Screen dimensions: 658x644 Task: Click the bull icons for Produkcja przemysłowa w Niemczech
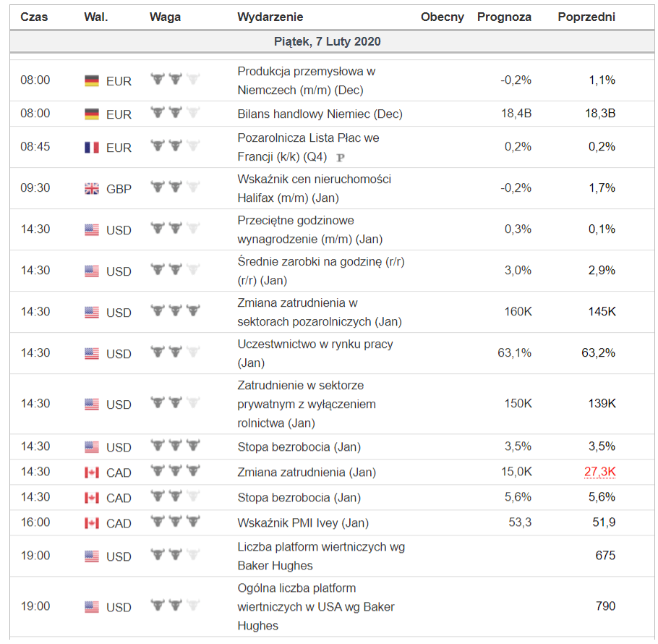point(175,80)
